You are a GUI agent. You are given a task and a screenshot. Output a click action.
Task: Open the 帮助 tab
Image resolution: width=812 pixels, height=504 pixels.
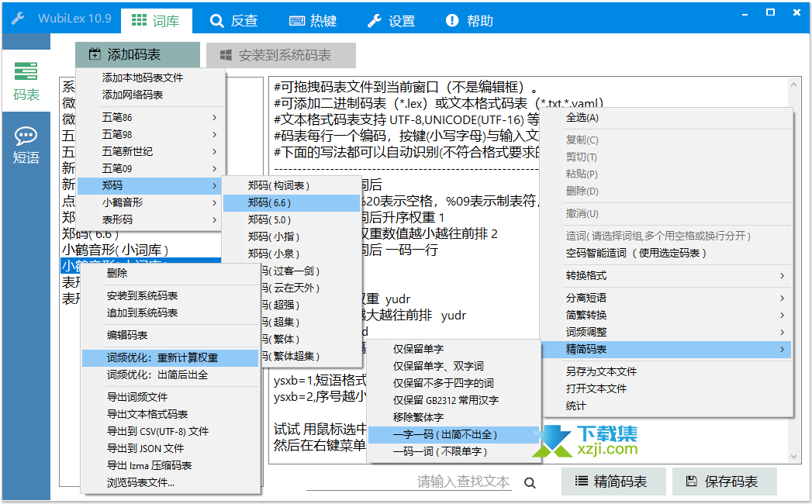(x=469, y=21)
